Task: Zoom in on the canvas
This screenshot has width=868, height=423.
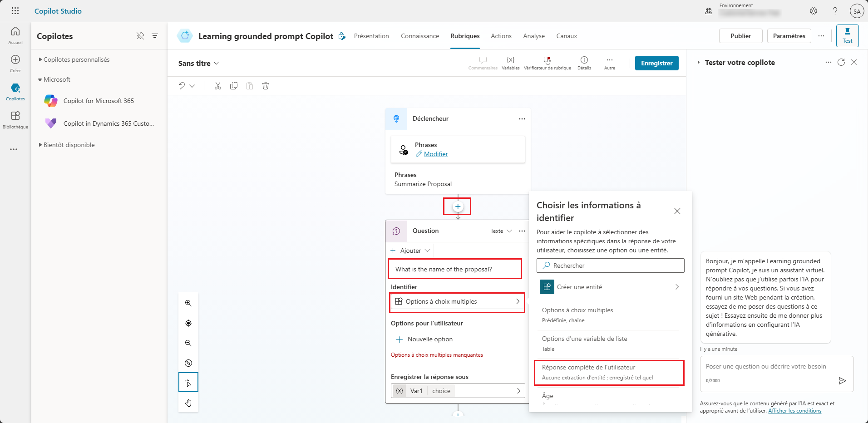Action: tap(188, 303)
